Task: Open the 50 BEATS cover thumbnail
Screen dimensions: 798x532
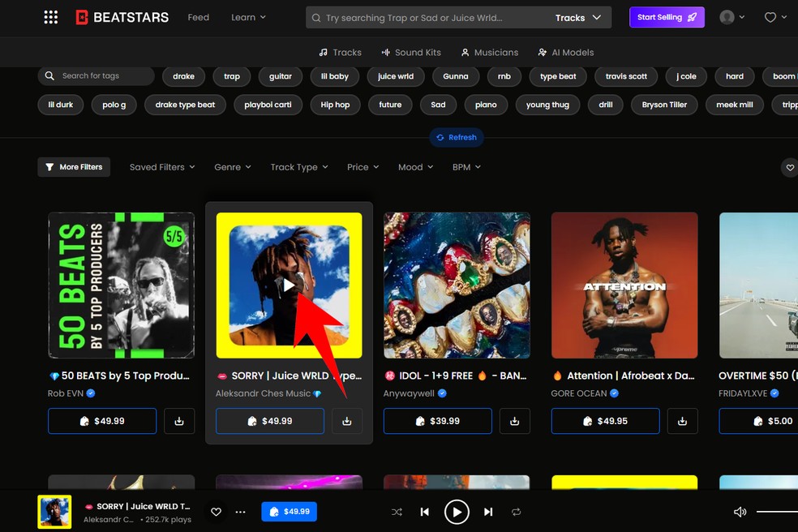Action: pyautogui.click(x=121, y=285)
